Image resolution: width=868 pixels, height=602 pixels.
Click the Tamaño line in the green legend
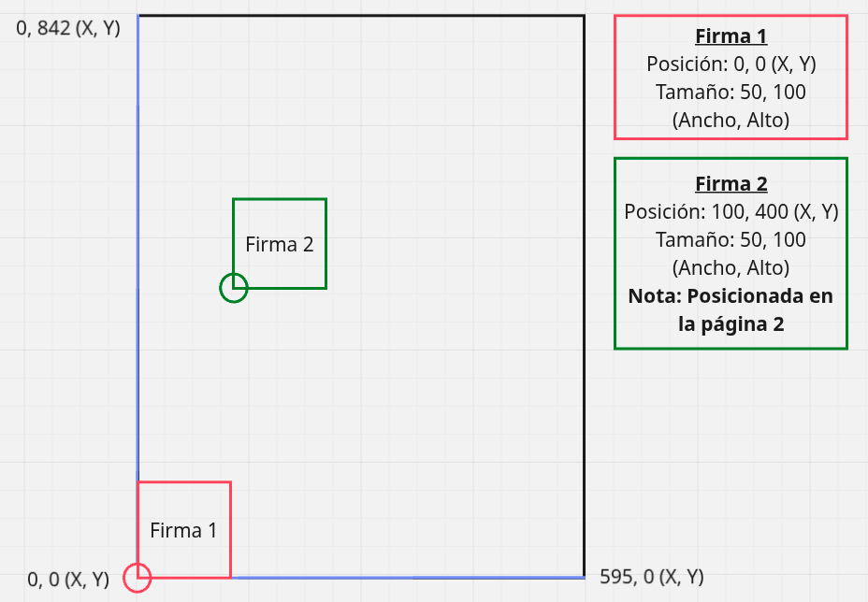click(x=731, y=239)
